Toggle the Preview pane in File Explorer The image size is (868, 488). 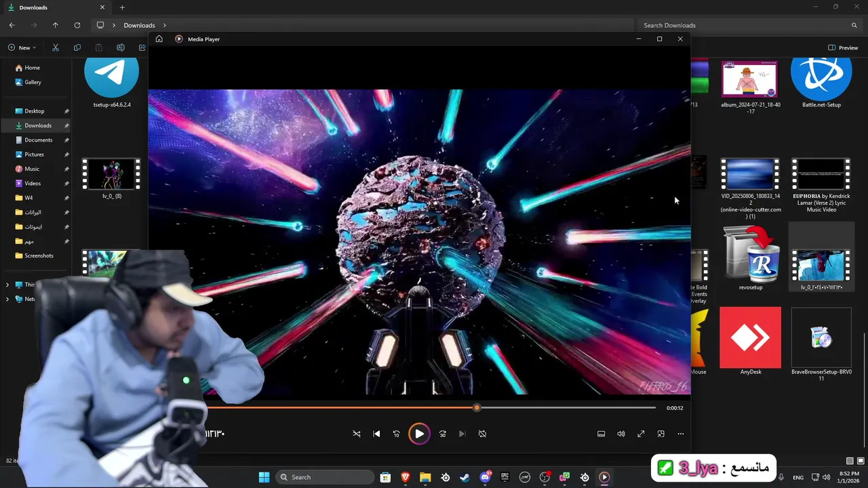(843, 47)
